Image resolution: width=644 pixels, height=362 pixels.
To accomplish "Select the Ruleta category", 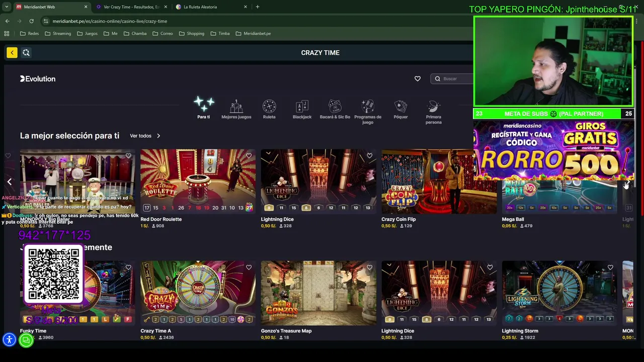I will coord(269,109).
